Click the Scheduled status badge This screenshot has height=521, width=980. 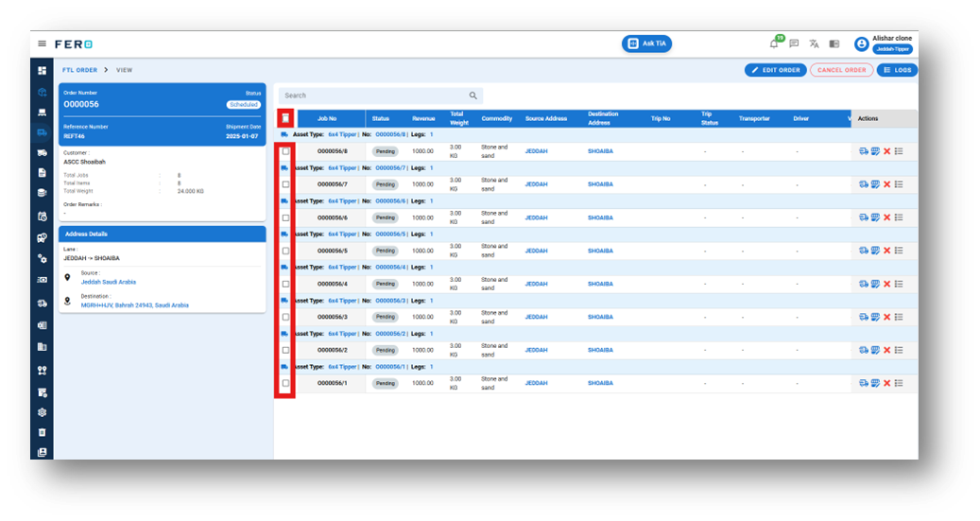(x=243, y=104)
